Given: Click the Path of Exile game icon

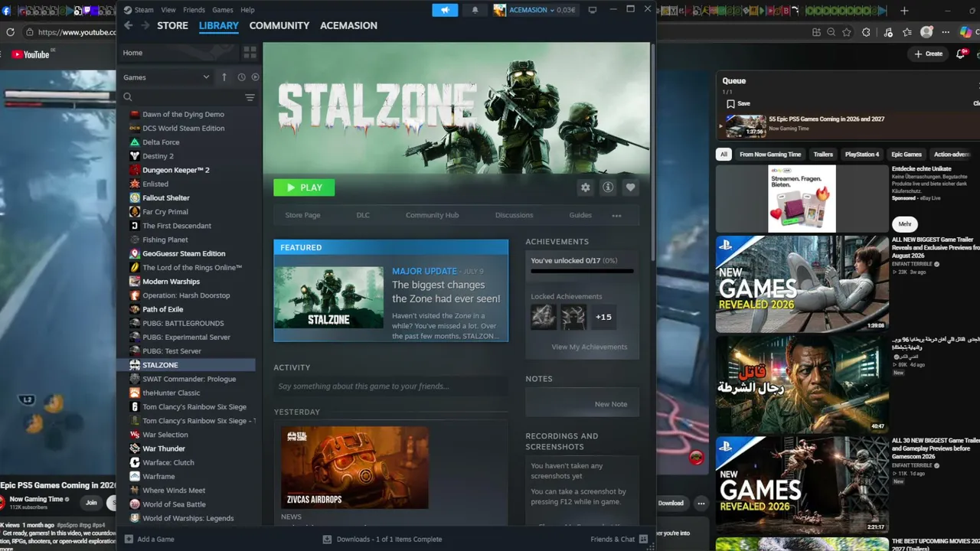Looking at the screenshot, I should (135, 309).
